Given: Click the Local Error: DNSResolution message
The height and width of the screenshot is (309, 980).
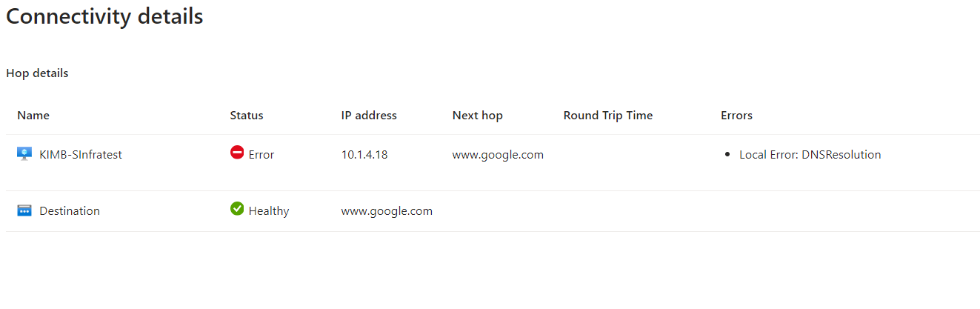Looking at the screenshot, I should [x=810, y=155].
